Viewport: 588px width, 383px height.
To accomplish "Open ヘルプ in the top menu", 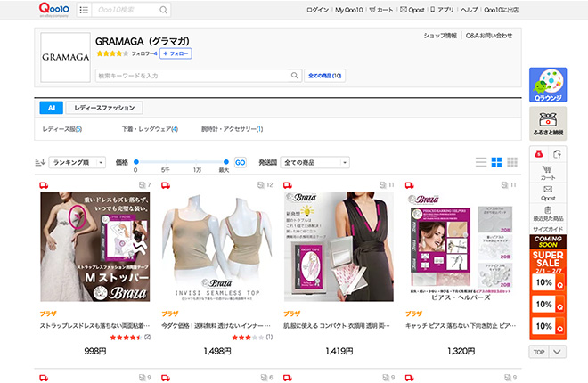I will click(x=470, y=10).
